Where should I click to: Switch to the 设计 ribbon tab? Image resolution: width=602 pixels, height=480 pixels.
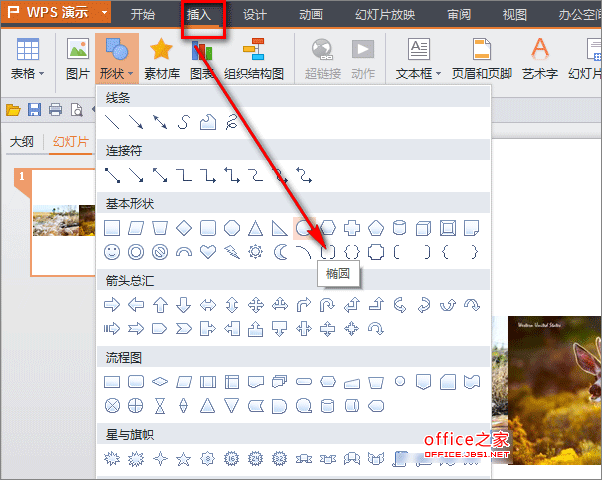point(255,15)
